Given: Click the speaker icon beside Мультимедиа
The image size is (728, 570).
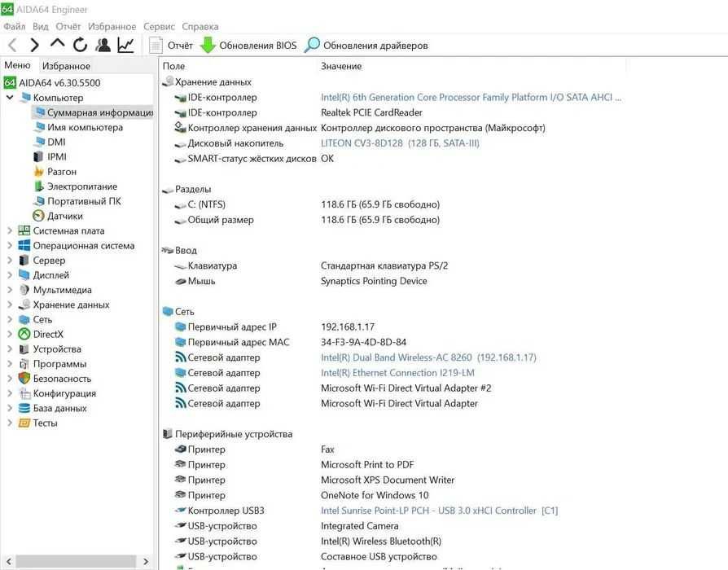Looking at the screenshot, I should (24, 290).
